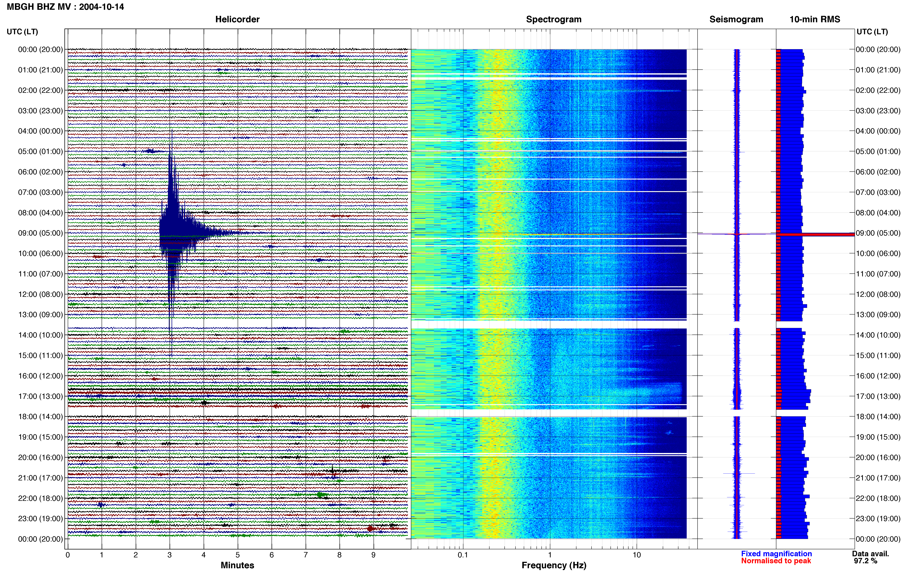Click the red spike line in Seismogram panel
924x578 pixels.
pos(736,234)
